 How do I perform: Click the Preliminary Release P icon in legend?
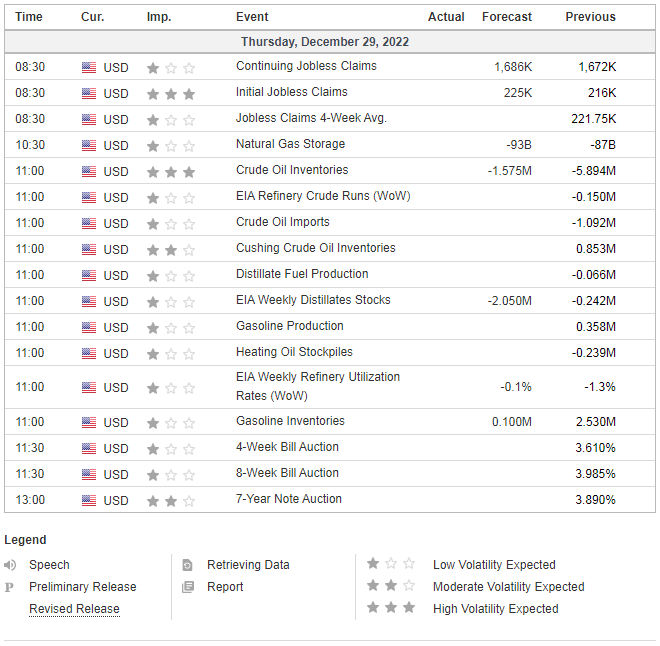9,587
